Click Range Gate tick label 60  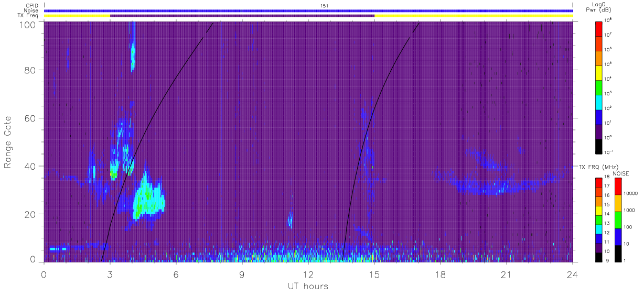30,118
